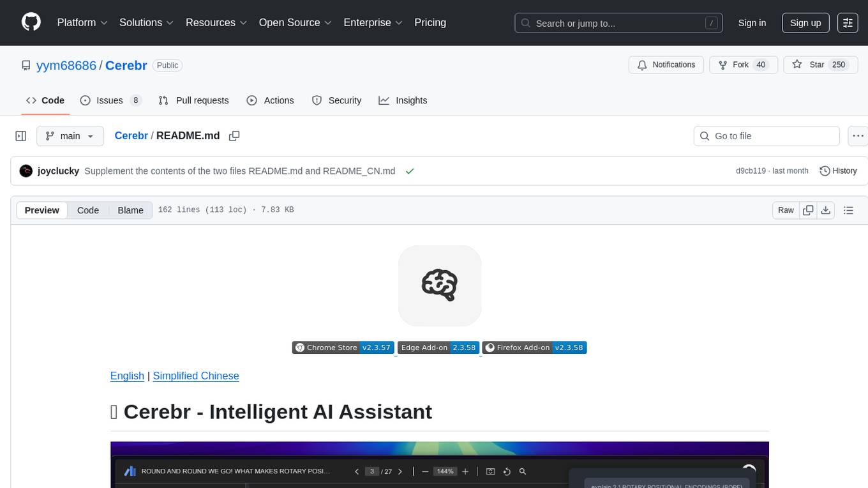Focus the Search or jump to field
868x488 pixels.
coord(619,23)
